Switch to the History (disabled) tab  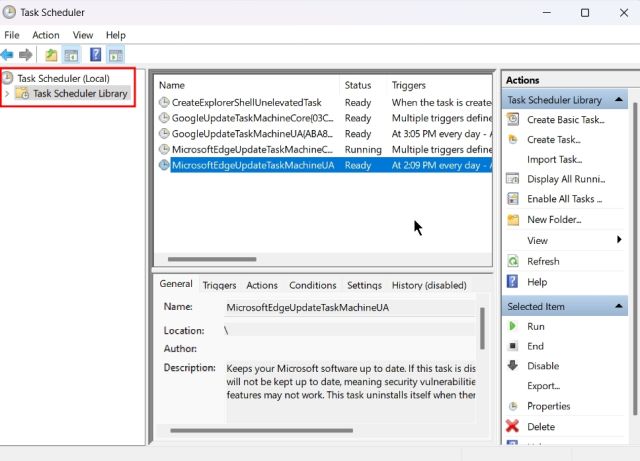(429, 285)
